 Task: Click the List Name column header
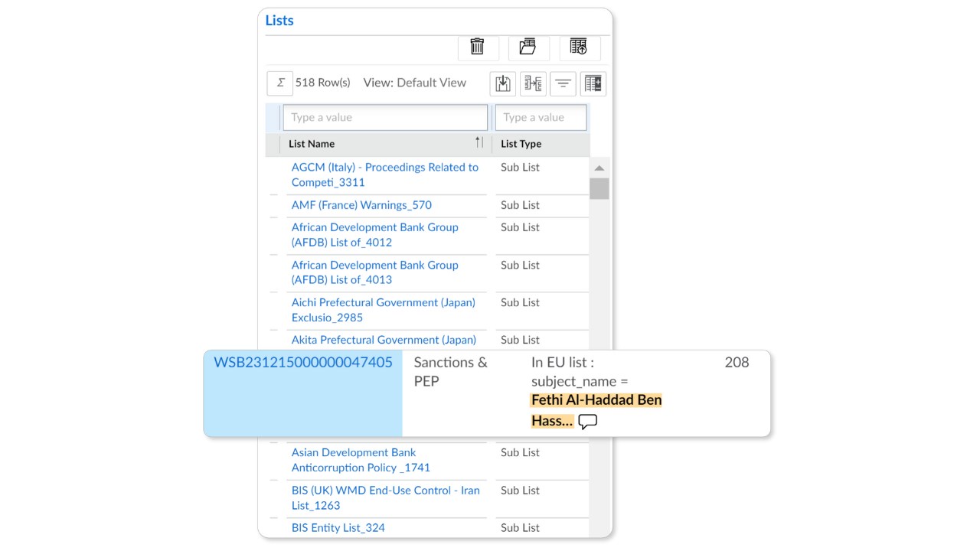click(312, 144)
